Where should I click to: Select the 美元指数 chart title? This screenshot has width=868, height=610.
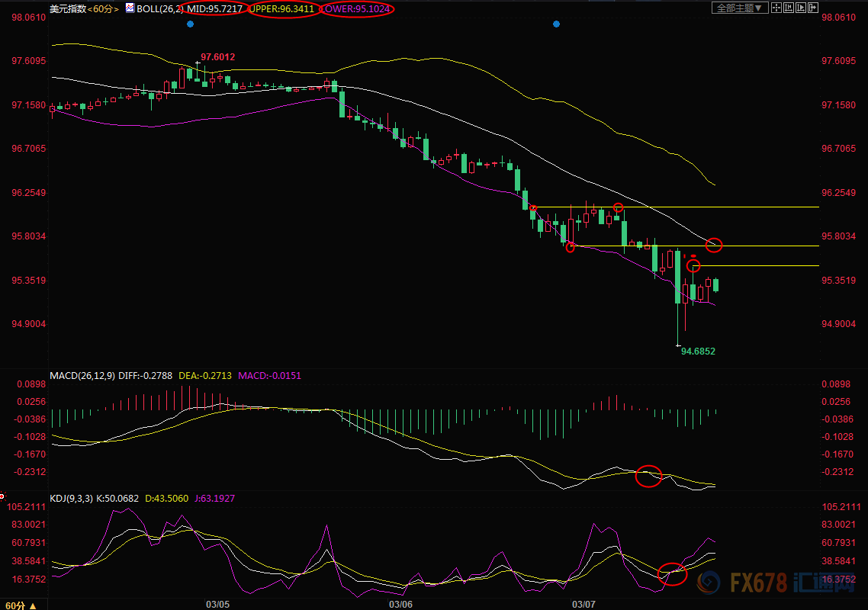tap(66, 9)
